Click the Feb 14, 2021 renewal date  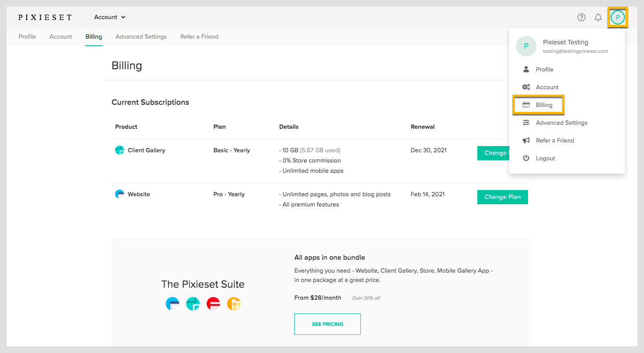428,194
